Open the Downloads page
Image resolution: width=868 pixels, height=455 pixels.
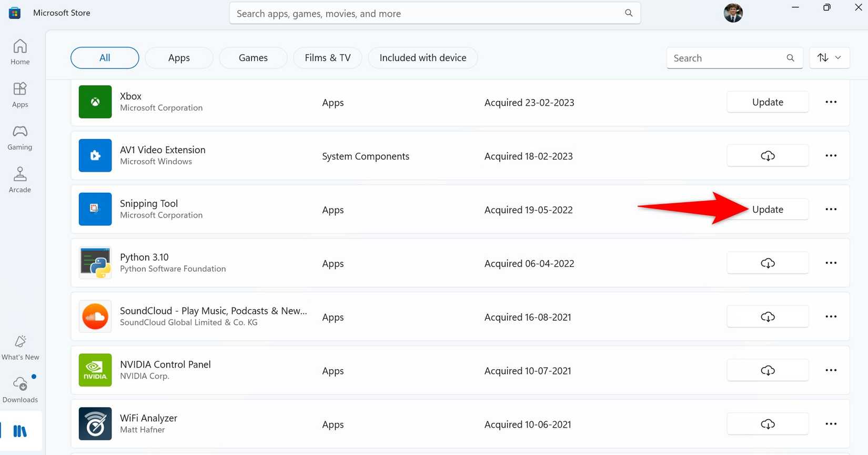[20, 389]
